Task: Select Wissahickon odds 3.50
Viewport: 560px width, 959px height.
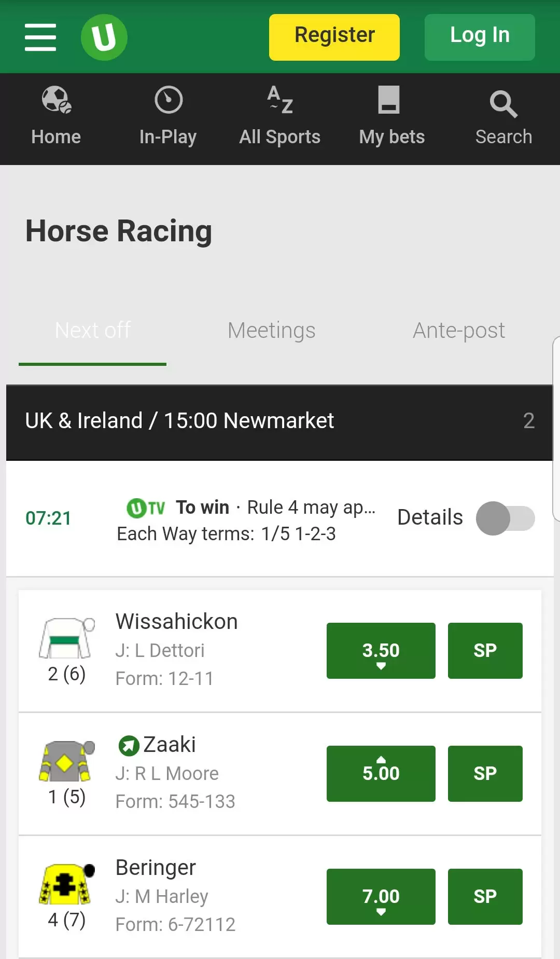Action: 381,651
